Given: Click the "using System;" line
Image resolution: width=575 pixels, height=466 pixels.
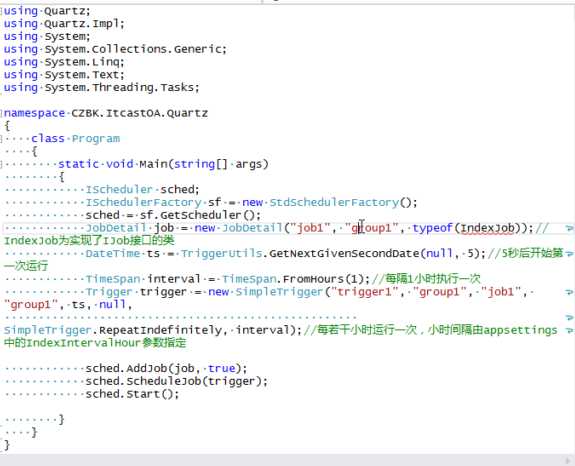Looking at the screenshot, I should point(47,37).
